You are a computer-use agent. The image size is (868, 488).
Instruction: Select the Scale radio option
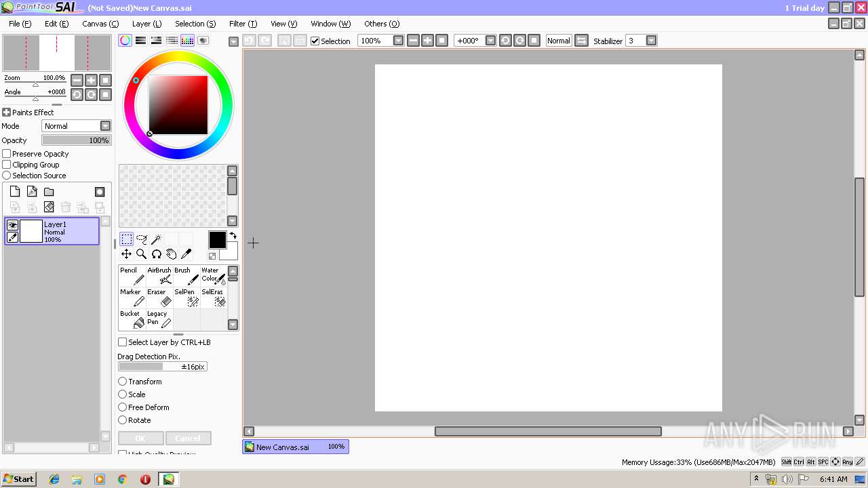coord(123,394)
